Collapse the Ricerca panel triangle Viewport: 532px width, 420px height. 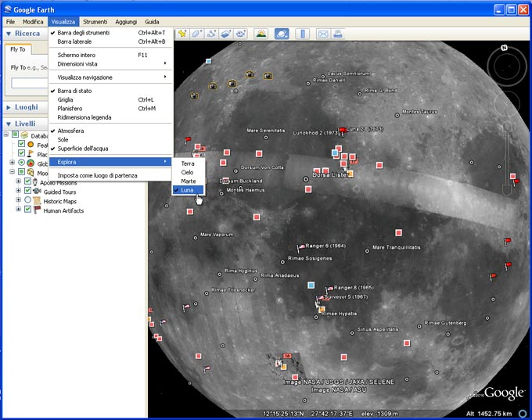[x=9, y=34]
